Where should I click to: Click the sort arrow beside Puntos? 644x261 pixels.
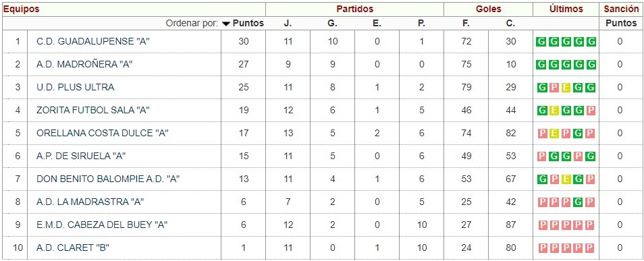[226, 24]
